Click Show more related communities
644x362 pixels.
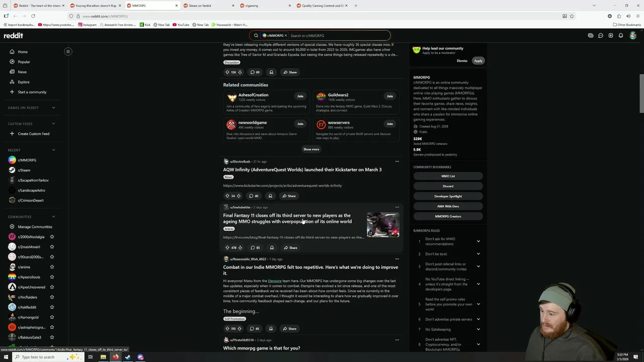coord(311,149)
